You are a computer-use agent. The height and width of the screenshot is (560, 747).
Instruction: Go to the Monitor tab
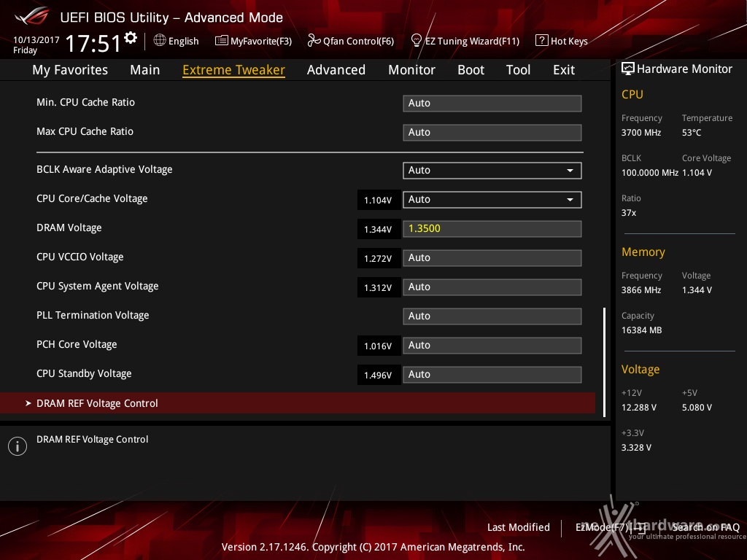pyautogui.click(x=411, y=70)
